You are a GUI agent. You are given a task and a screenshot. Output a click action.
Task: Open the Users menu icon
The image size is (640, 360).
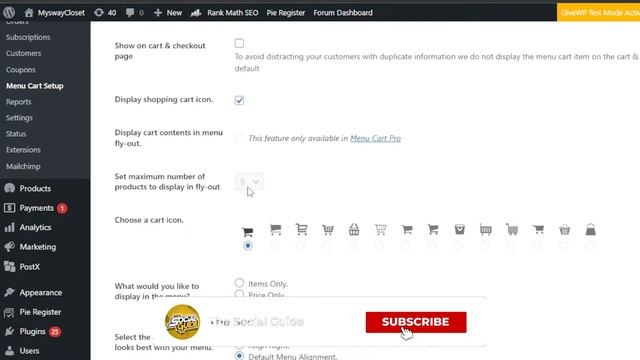(9, 351)
